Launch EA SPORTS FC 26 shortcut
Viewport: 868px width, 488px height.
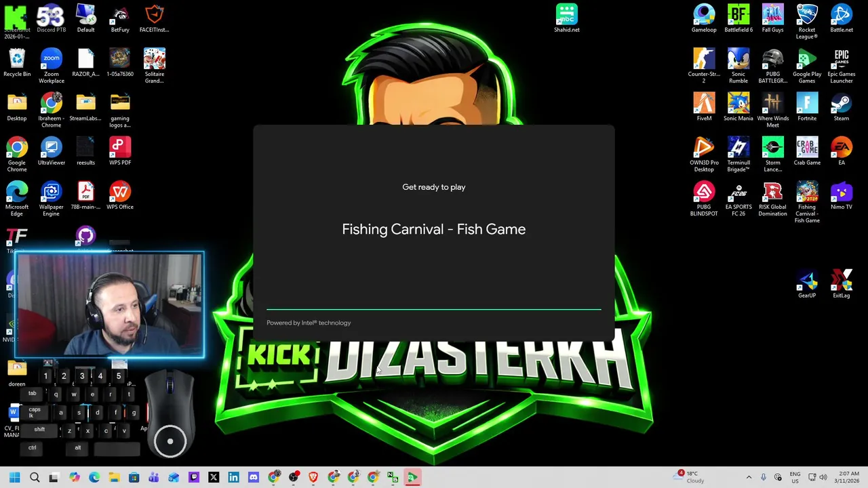pyautogui.click(x=738, y=199)
